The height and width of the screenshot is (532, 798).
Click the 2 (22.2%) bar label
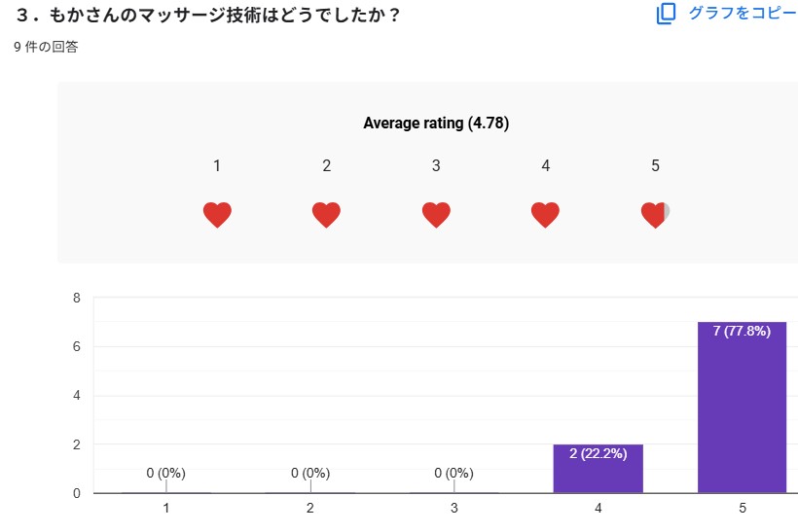(x=598, y=454)
